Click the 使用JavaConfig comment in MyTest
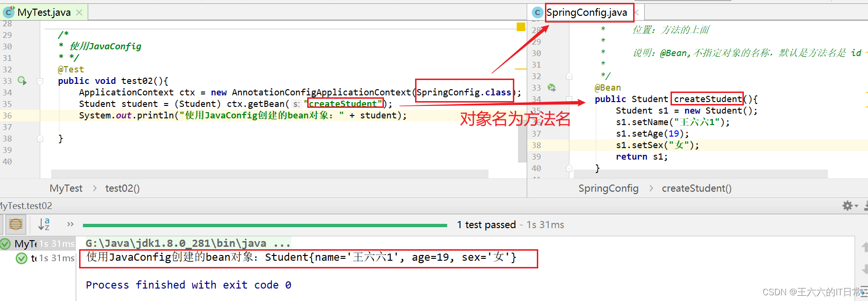 (x=105, y=46)
